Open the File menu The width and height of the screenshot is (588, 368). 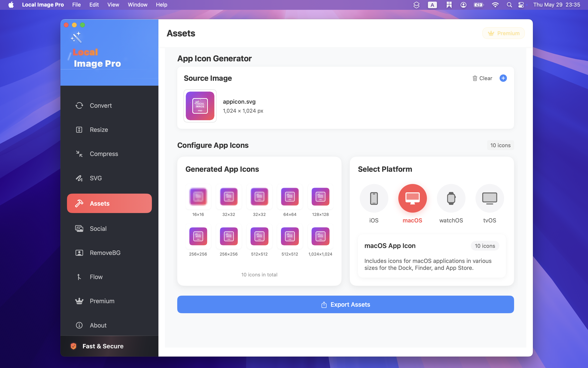[76, 5]
